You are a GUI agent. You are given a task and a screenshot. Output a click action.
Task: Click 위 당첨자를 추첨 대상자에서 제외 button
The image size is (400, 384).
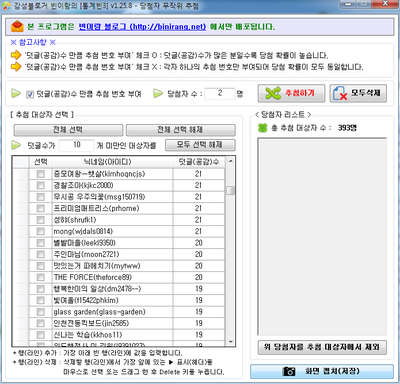pos(322,347)
